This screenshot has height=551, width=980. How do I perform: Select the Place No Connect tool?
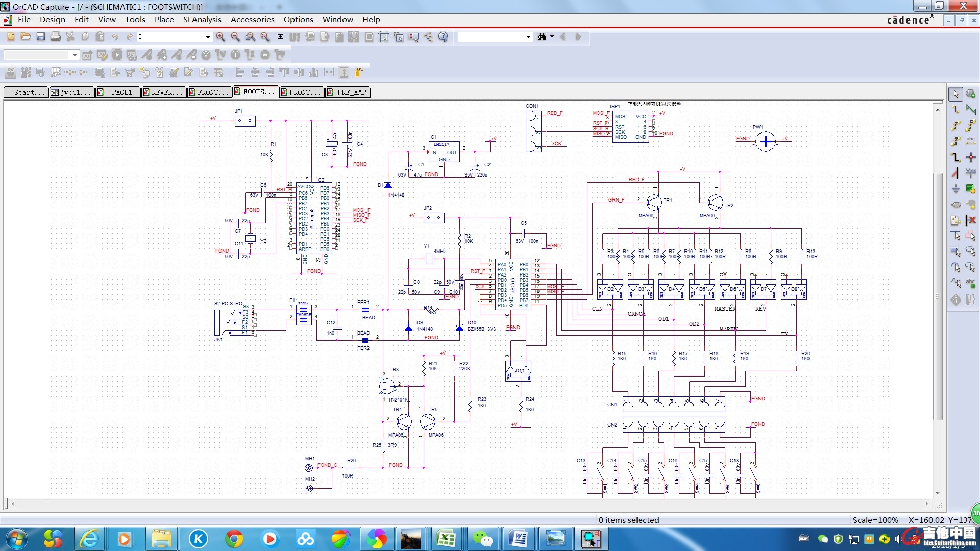(x=970, y=220)
